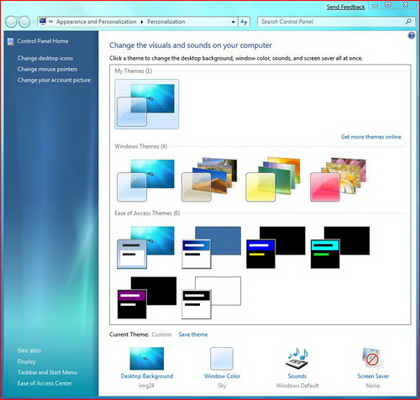Click the Back navigation arrow button
420x400 pixels.
11,22
